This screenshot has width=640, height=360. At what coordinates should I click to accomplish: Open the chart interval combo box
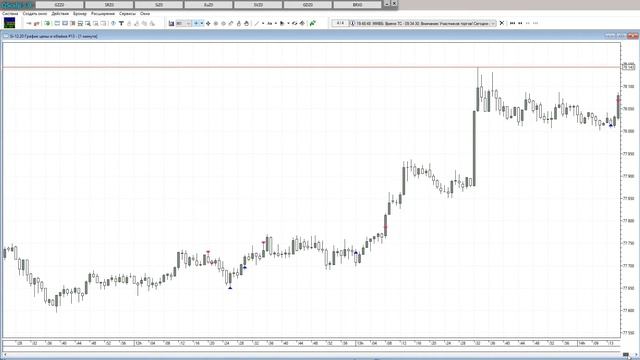(183, 24)
